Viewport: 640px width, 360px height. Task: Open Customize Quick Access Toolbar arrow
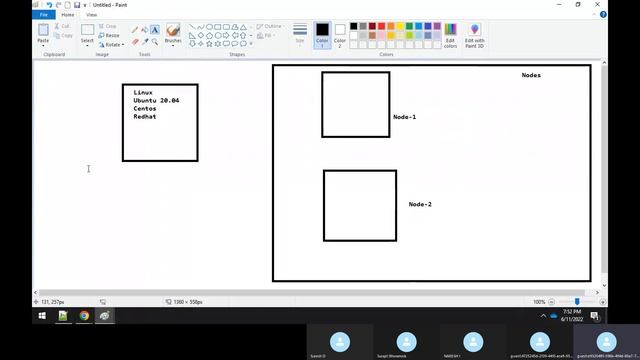[85, 5]
